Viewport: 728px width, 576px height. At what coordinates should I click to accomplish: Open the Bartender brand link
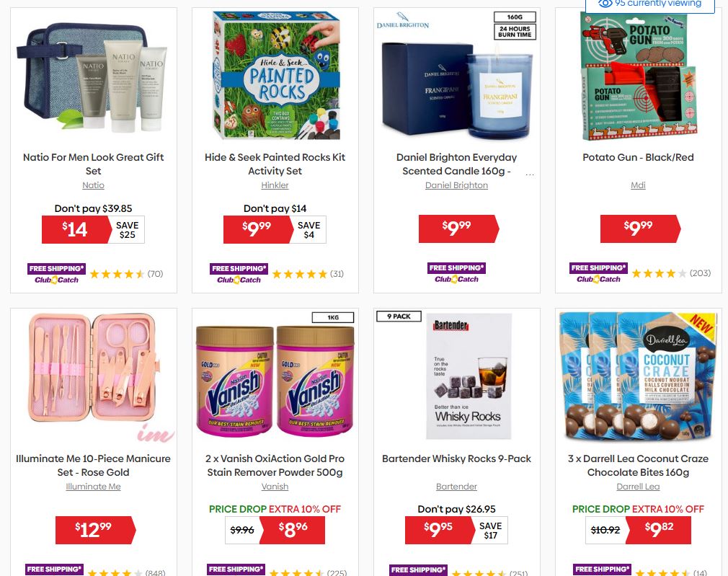[x=456, y=487]
